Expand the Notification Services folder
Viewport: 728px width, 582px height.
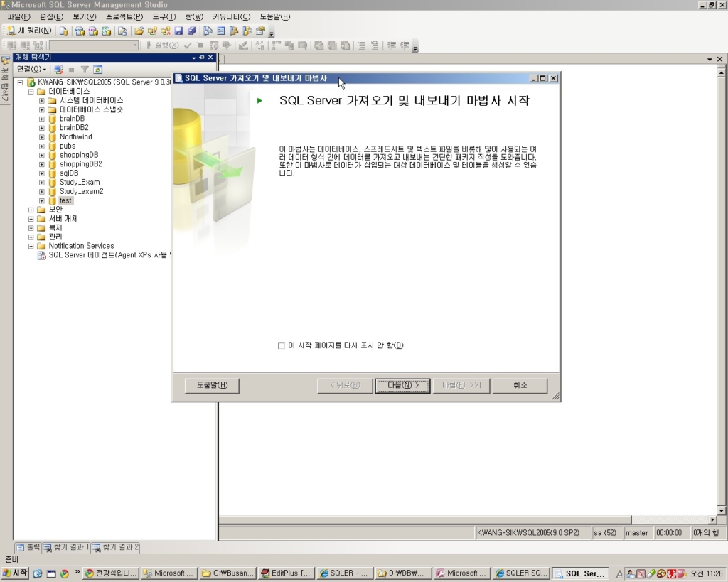click(31, 246)
